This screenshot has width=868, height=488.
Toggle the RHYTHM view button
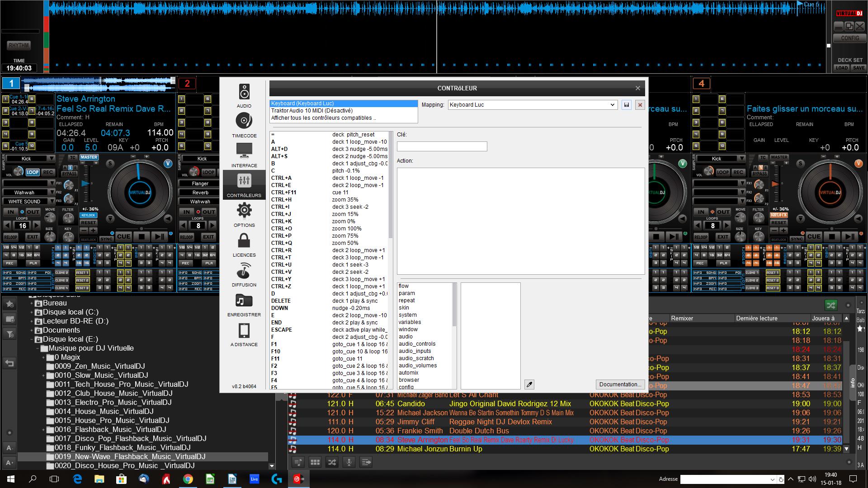[x=19, y=45]
